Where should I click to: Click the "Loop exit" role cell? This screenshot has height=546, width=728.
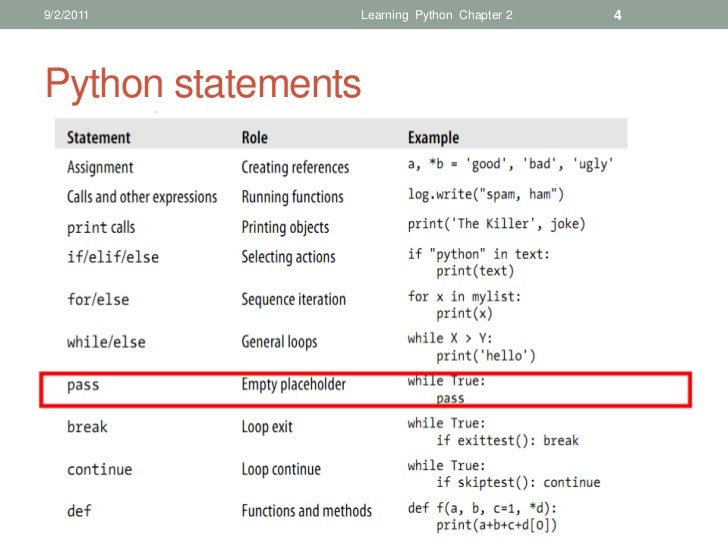click(267, 427)
